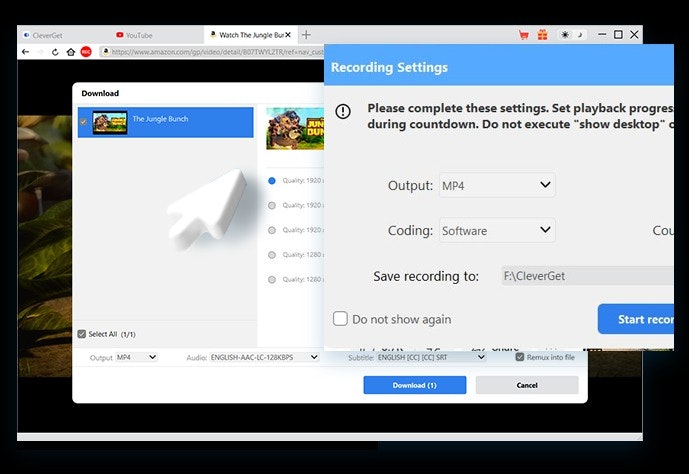Click The Jungle Bunch list thumbnail

pyautogui.click(x=110, y=123)
